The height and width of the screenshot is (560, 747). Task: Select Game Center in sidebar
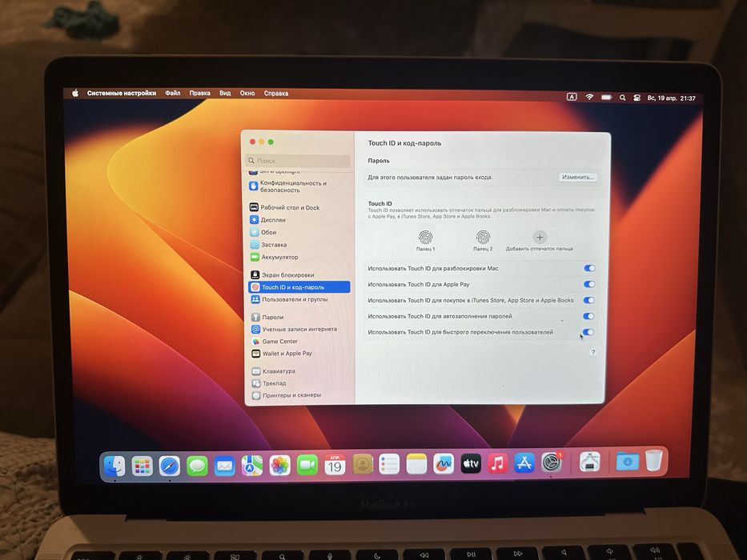(x=299, y=342)
